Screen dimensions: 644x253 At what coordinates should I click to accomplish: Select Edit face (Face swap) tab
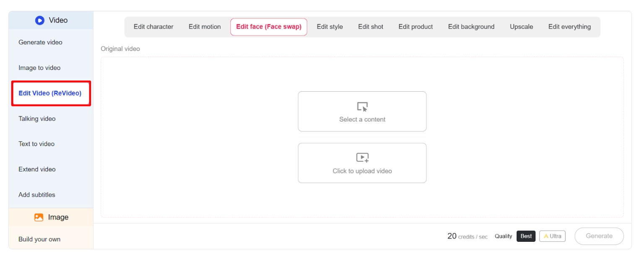pyautogui.click(x=268, y=27)
